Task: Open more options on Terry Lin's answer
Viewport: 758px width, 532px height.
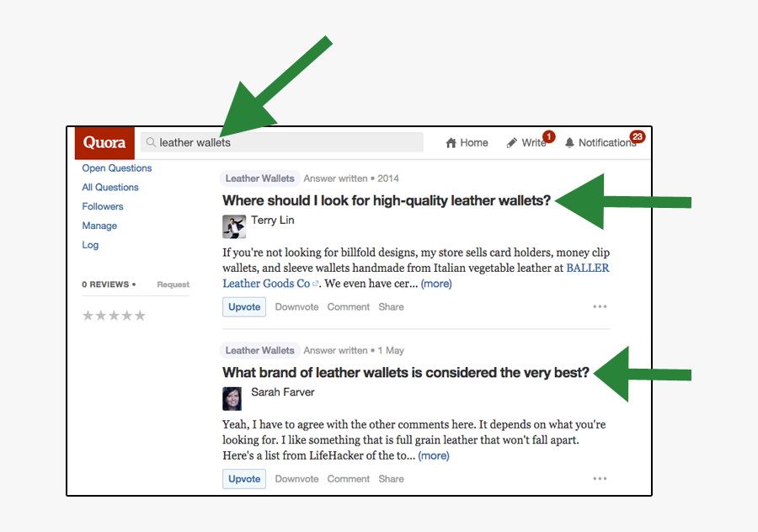Action: point(600,307)
